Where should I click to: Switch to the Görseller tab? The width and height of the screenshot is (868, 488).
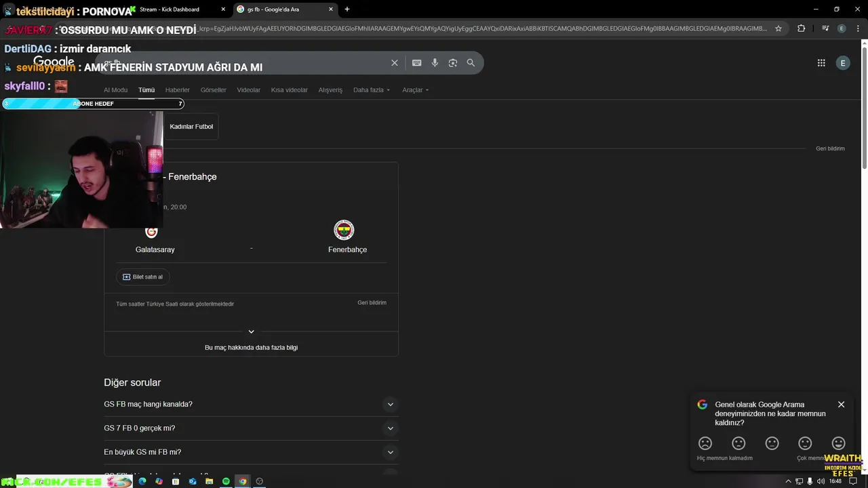tap(214, 90)
